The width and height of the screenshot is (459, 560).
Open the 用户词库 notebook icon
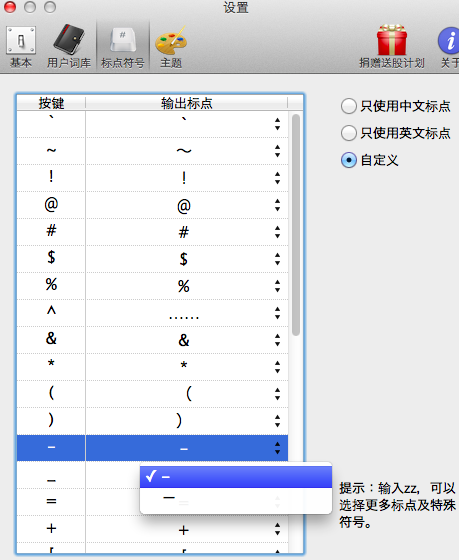(x=69, y=47)
